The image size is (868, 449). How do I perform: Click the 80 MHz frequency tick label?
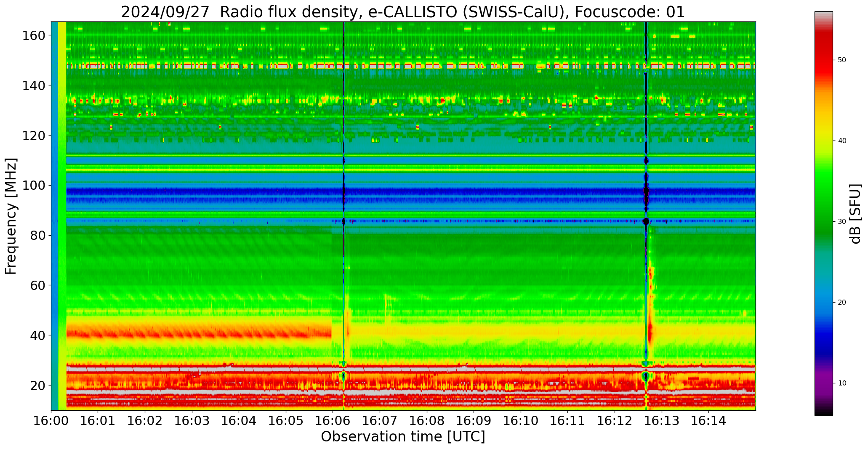(37, 236)
